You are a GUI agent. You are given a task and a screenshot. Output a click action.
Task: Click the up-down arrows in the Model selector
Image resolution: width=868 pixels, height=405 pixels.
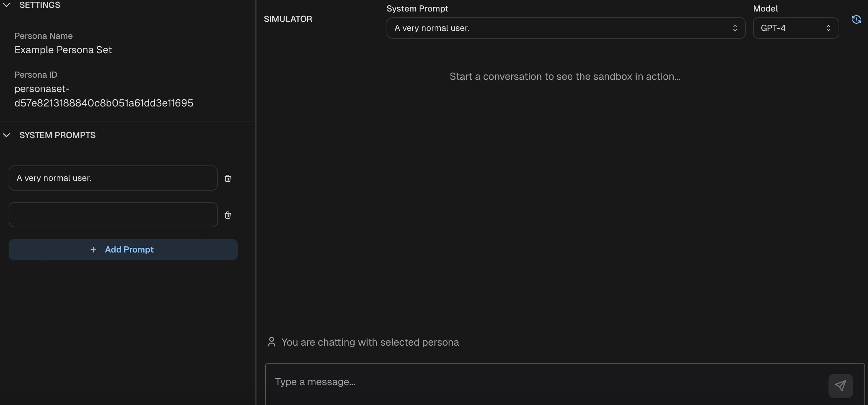(x=828, y=28)
